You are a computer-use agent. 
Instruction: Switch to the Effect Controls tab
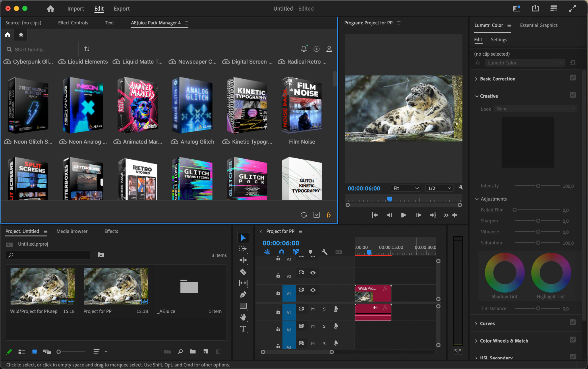(73, 23)
